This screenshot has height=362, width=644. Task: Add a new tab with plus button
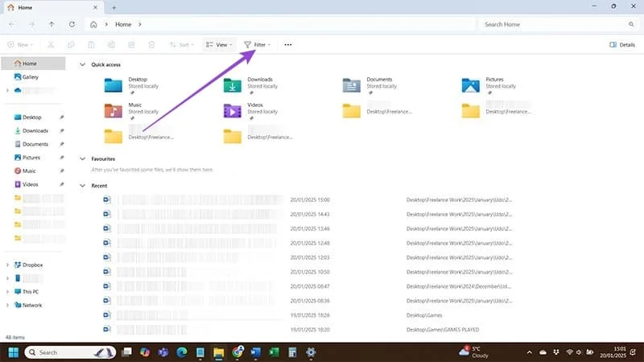tap(114, 7)
